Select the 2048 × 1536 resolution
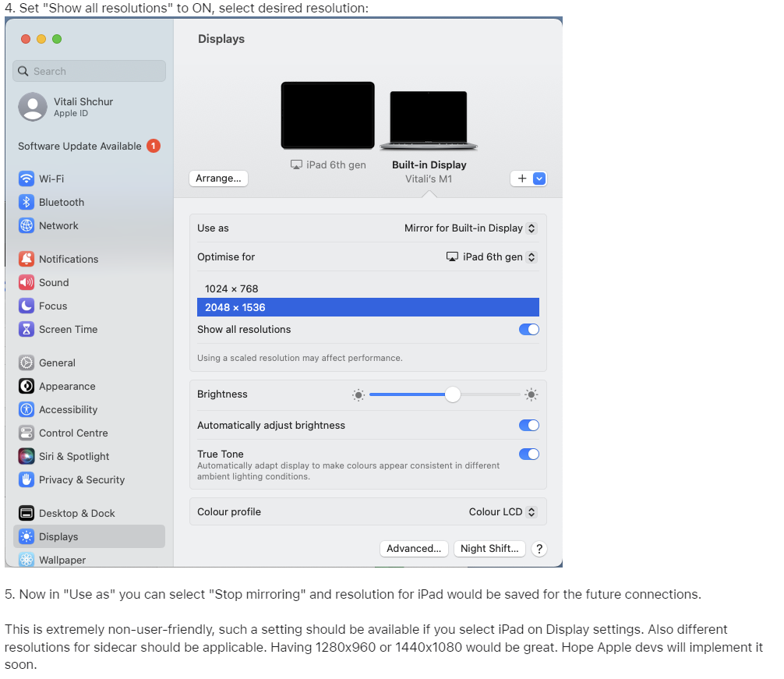Viewport: 784px width, 679px height. (368, 307)
